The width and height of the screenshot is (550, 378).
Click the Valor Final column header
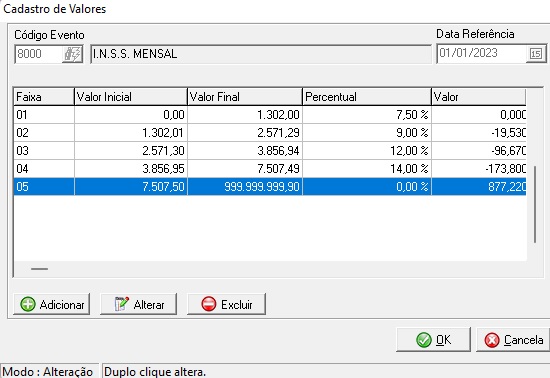click(x=245, y=96)
